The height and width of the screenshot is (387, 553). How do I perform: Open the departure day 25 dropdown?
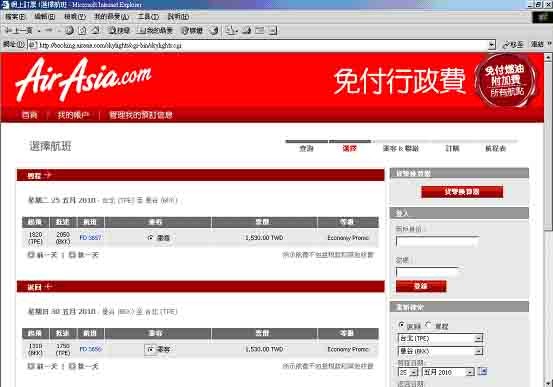408,372
